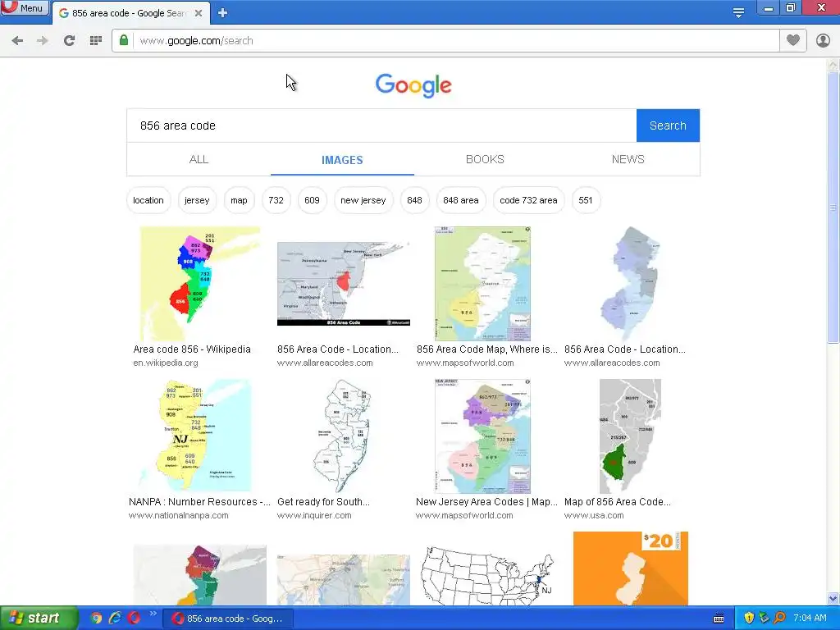
Task: Open the on-screen keyboard tray icon
Action: 719,619
